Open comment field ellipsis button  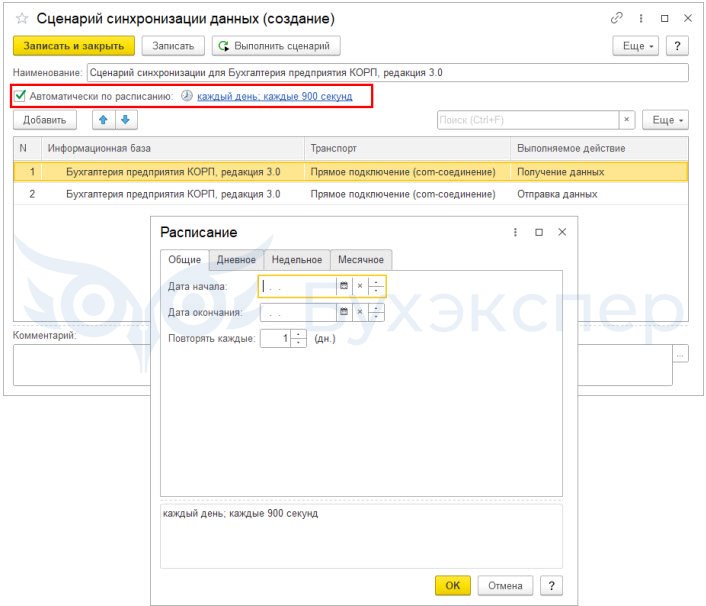(680, 354)
